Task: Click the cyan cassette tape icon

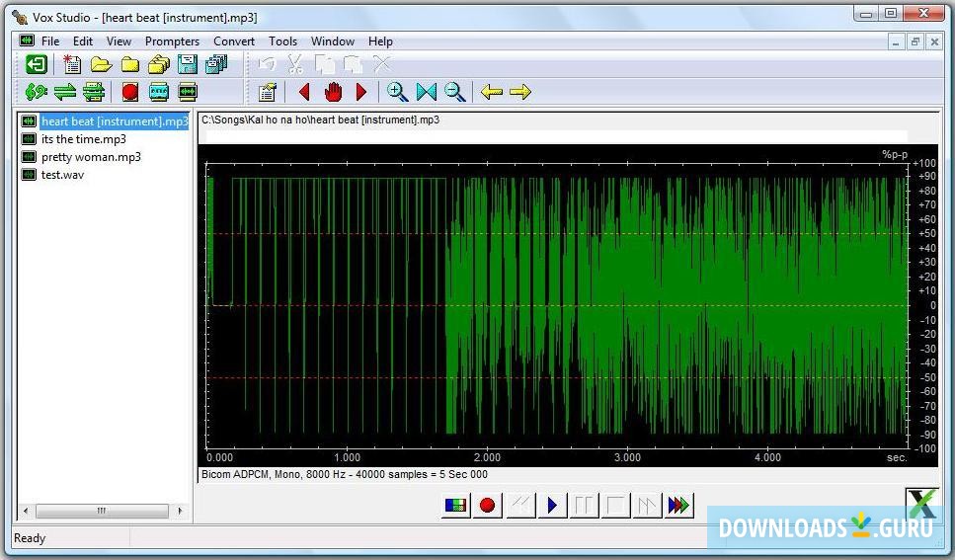Action: pos(158,92)
